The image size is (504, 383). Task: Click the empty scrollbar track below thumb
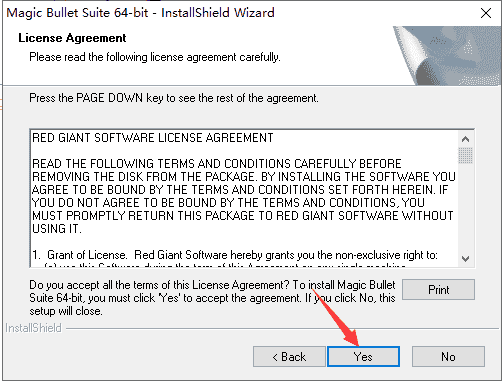pyautogui.click(x=465, y=208)
